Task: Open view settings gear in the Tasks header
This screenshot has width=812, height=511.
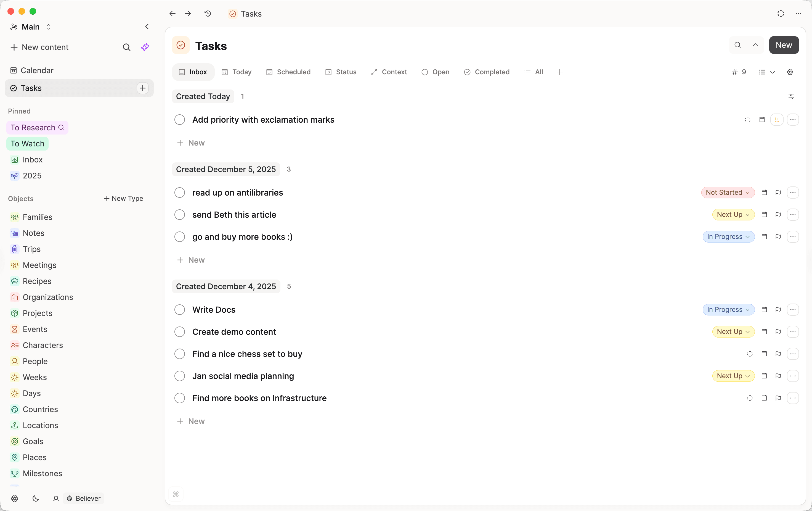Action: click(x=790, y=72)
